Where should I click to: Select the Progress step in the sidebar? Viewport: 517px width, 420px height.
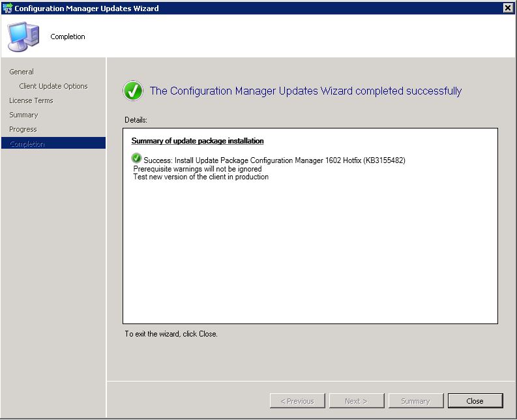point(23,129)
